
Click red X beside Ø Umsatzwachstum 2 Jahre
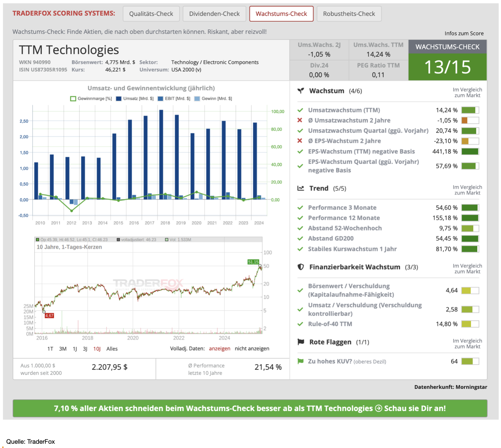300,120
